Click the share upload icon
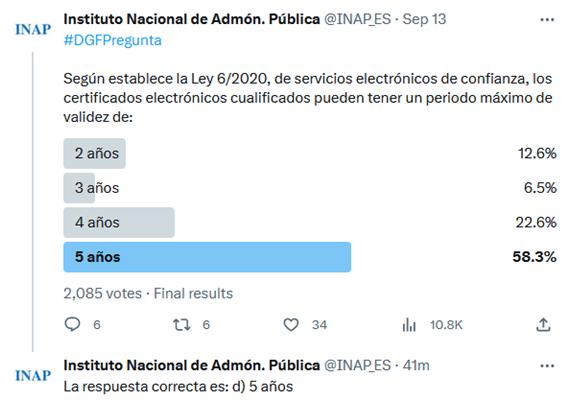This screenshot has width=571, height=402. (x=543, y=324)
